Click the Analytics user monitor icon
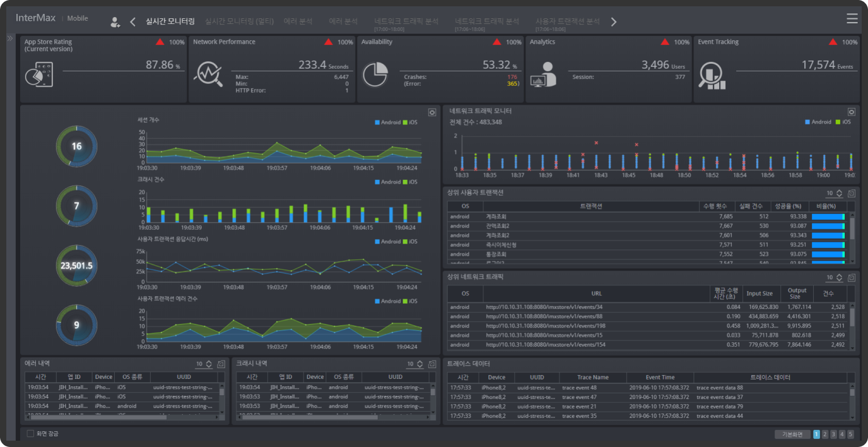The image size is (868, 447). (543, 74)
